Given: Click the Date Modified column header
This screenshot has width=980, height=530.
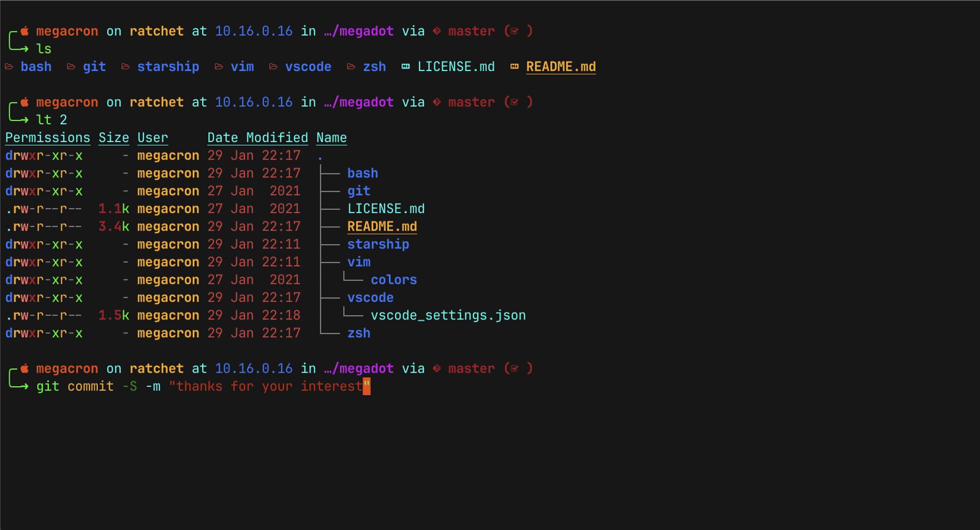Looking at the screenshot, I should [x=258, y=138].
